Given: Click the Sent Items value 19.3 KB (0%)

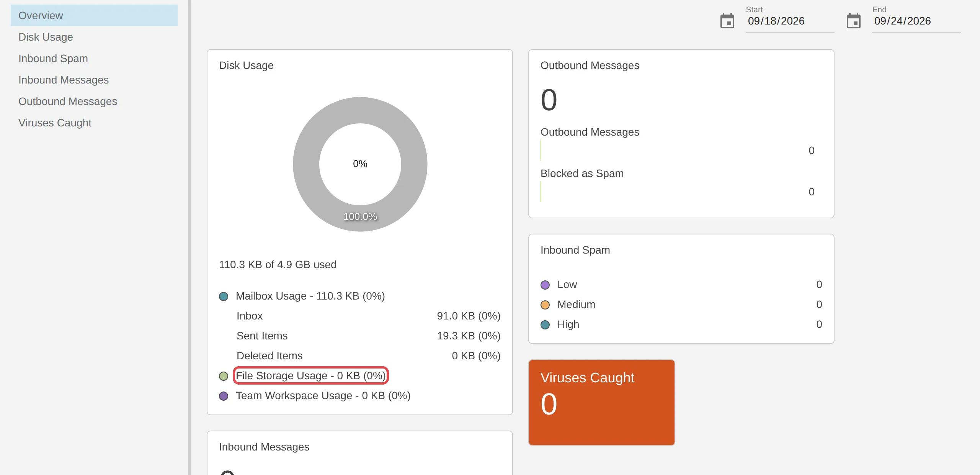Looking at the screenshot, I should click(469, 336).
